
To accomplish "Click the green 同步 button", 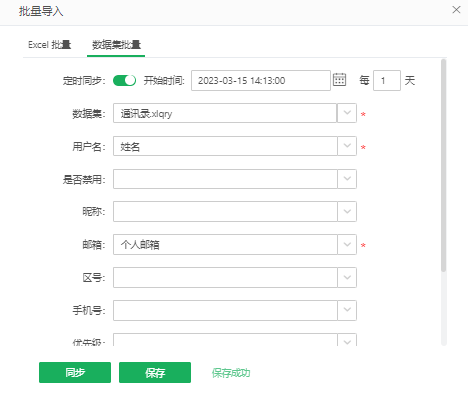I will pos(75,372).
